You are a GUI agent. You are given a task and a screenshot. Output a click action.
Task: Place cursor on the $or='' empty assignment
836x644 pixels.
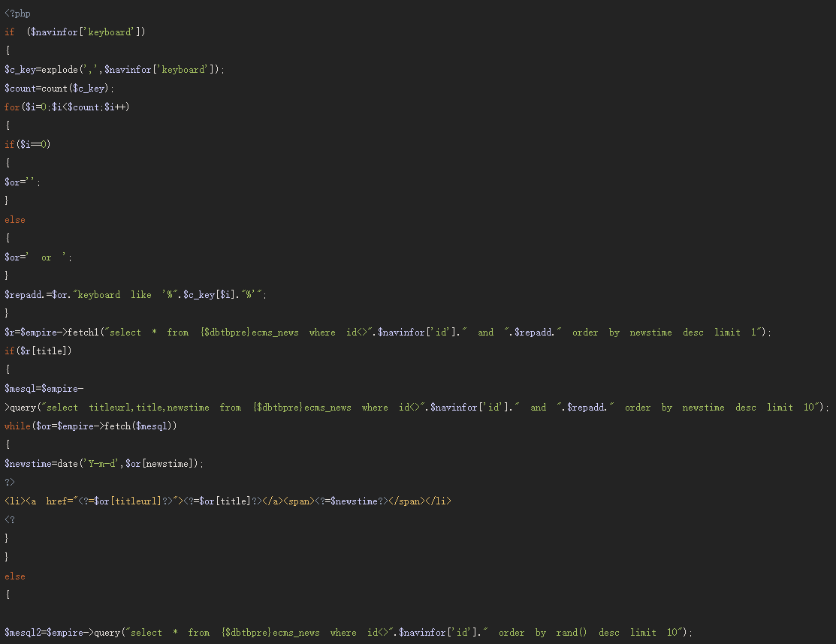pyautogui.click(x=23, y=182)
